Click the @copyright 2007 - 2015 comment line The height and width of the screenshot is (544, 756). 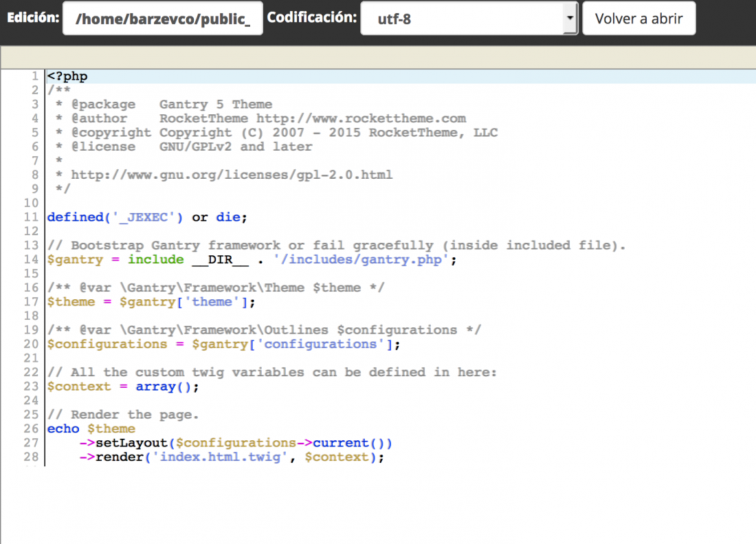coord(276,133)
